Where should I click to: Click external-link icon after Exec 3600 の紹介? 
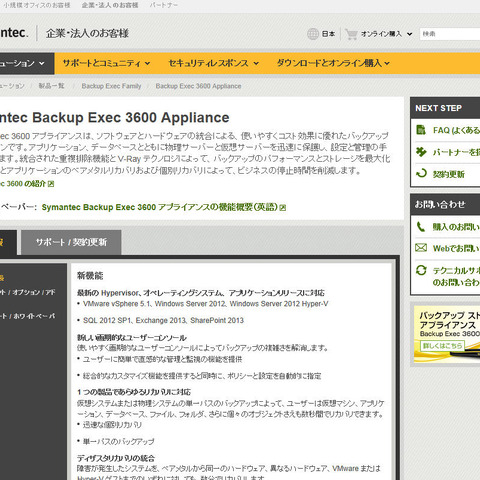[x=51, y=184]
